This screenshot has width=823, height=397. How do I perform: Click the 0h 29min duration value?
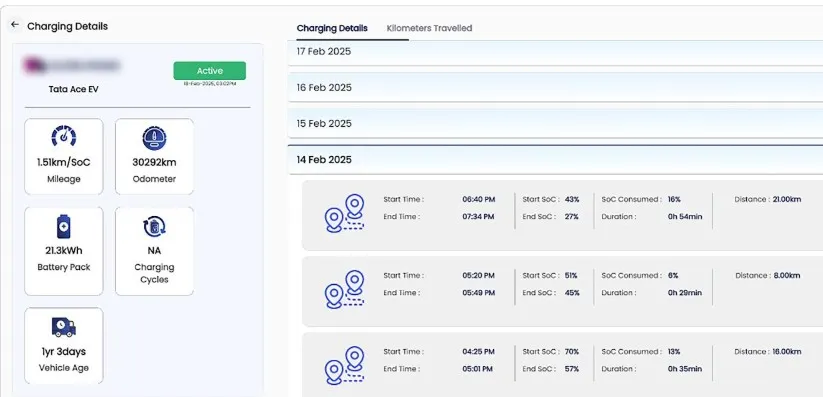click(685, 292)
